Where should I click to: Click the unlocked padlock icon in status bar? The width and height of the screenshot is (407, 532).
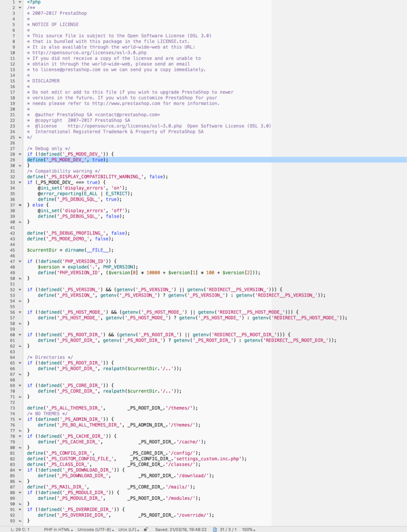point(146,529)
